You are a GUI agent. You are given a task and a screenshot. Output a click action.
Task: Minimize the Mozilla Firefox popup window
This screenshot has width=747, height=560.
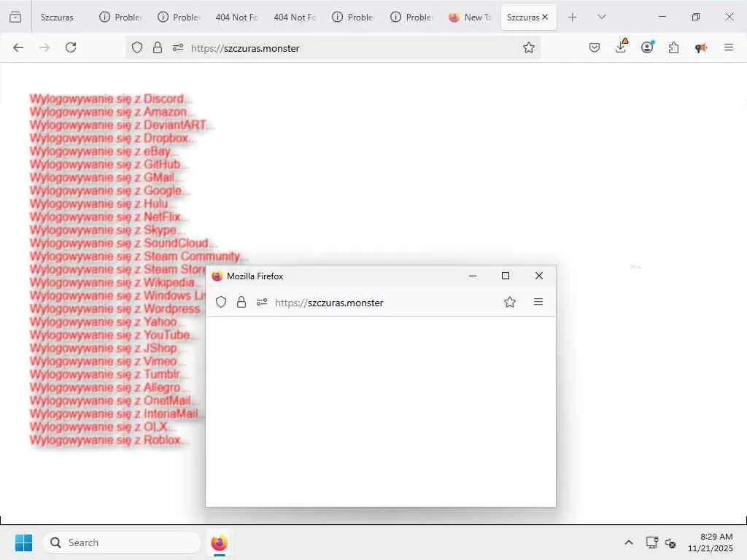(473, 276)
